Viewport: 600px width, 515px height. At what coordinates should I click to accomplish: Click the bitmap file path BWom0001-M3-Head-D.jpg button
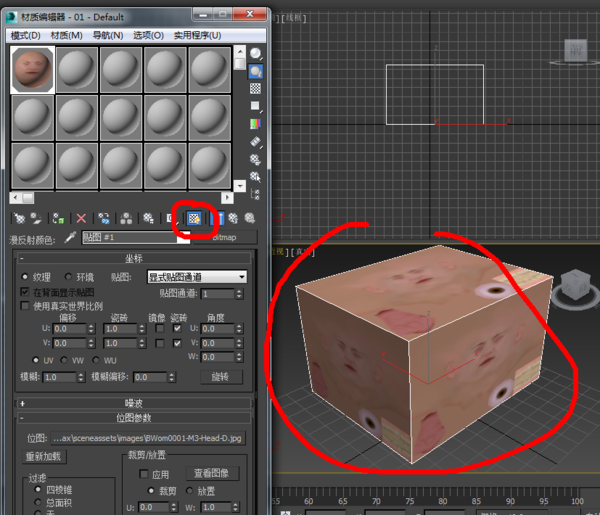pyautogui.click(x=148, y=438)
